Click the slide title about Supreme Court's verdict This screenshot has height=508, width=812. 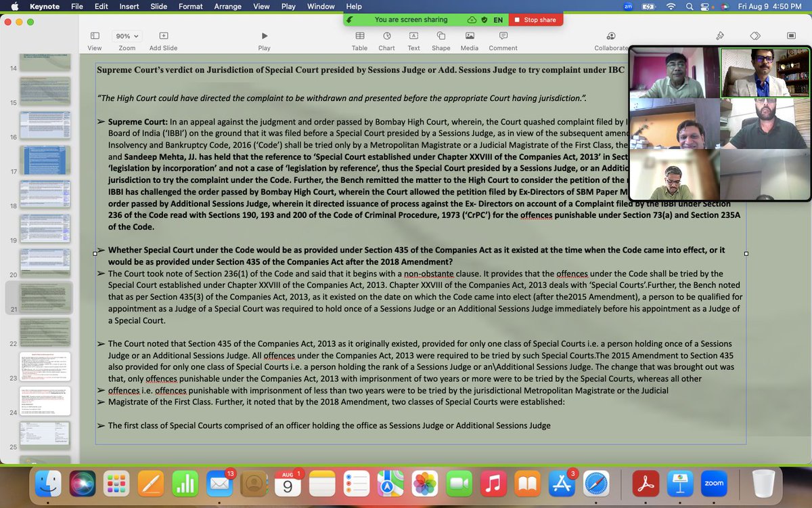[x=362, y=69]
